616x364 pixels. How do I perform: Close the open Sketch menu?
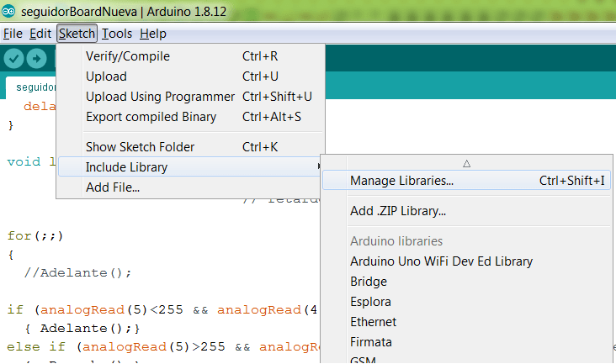click(x=77, y=34)
